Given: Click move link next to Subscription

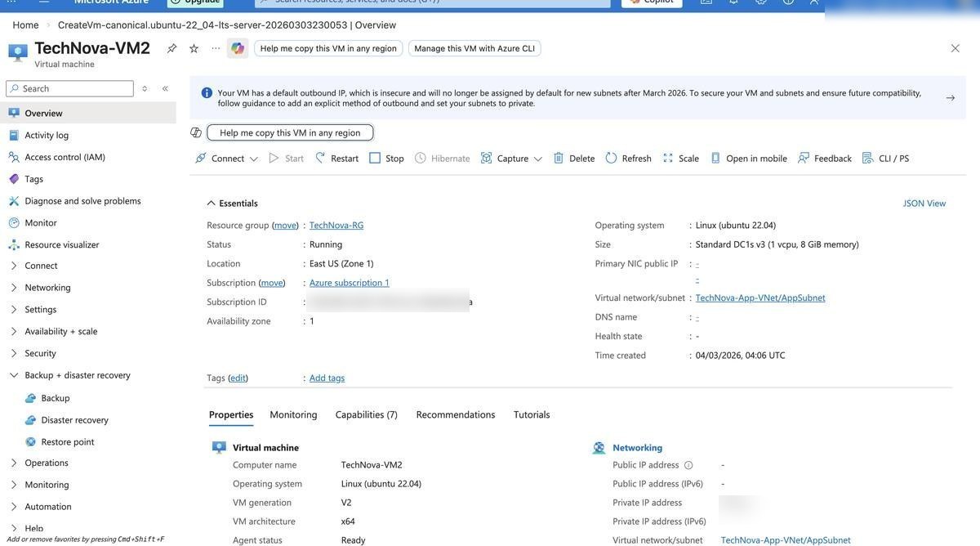Looking at the screenshot, I should click(272, 283).
